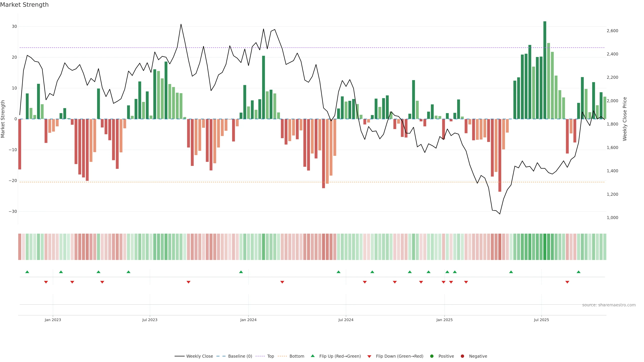The image size is (644, 362).
Task: Click the first green flip-up triangle marker
Action: (x=27, y=272)
